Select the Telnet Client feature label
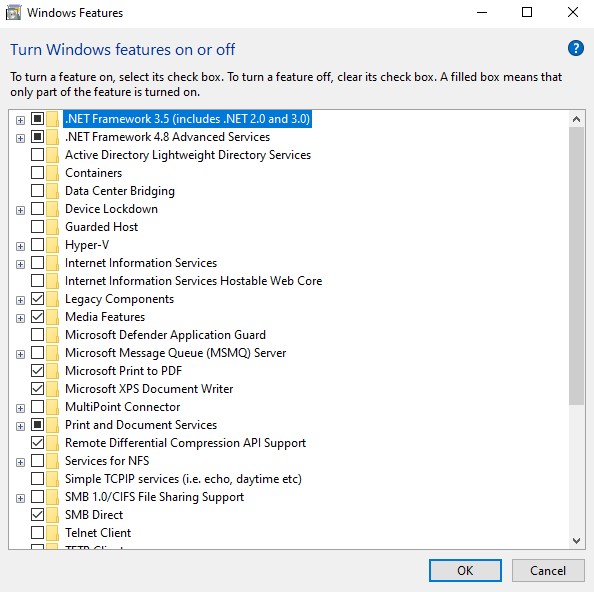Viewport: 594px width, 592px height. click(98, 533)
